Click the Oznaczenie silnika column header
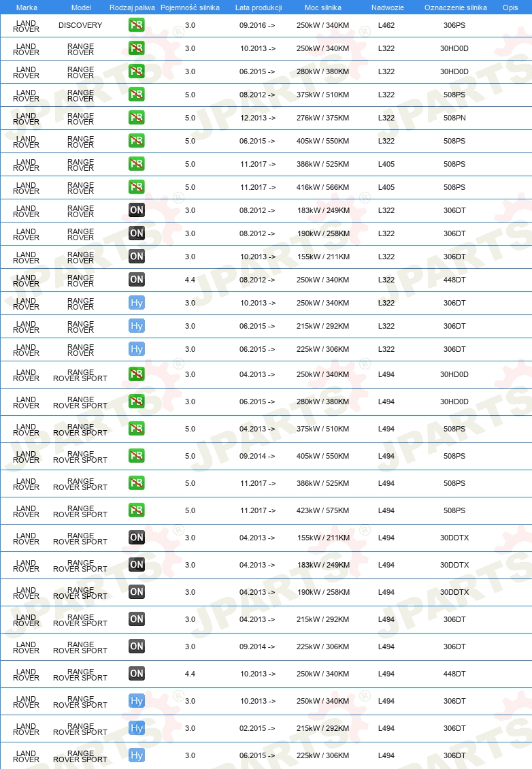Screen dimensions: 532x769 pyautogui.click(x=456, y=7)
